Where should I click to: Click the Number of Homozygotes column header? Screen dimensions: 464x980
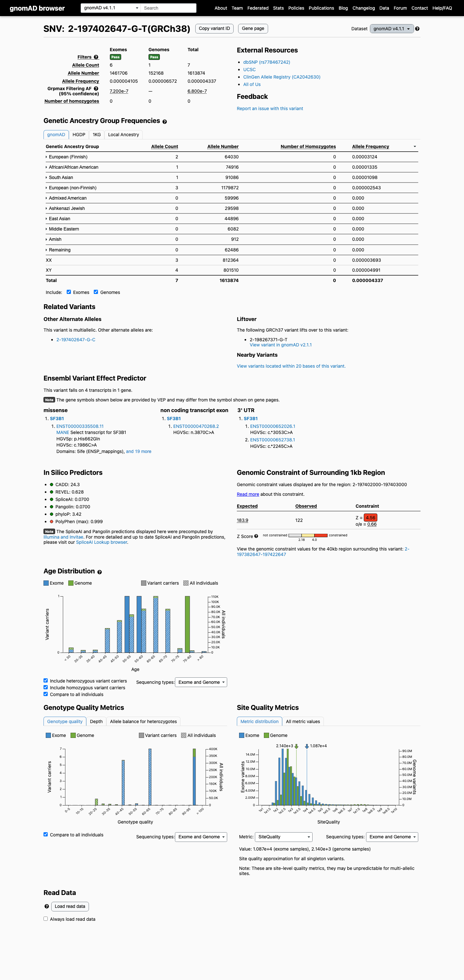tap(308, 146)
